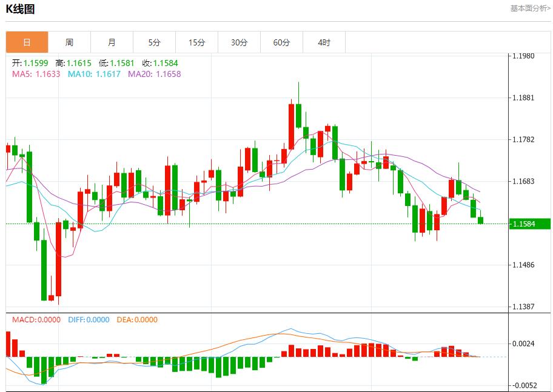Click the DIFF value label

(x=87, y=319)
